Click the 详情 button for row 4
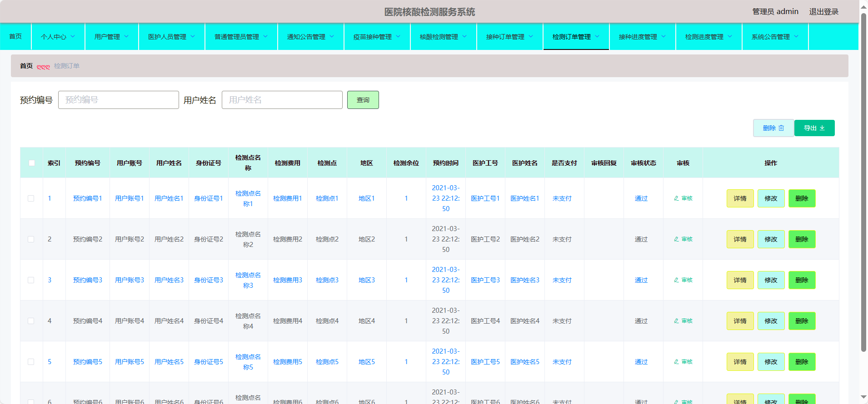868x404 pixels. coord(740,321)
